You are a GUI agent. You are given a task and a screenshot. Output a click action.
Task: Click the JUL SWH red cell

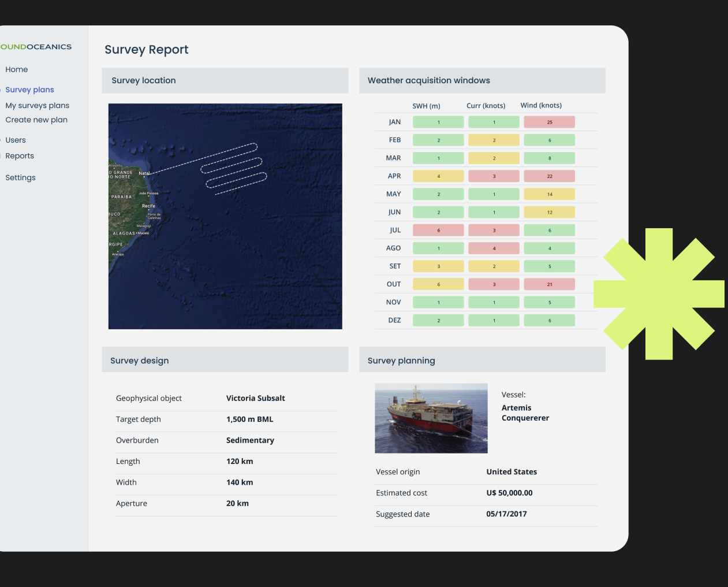click(438, 230)
